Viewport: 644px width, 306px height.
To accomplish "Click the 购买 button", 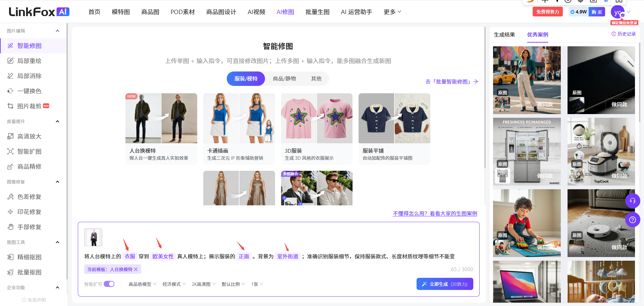I will (x=597, y=12).
